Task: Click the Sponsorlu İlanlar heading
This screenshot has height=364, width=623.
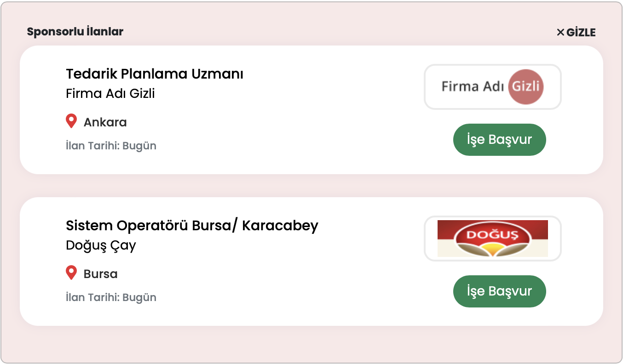Action: click(x=75, y=32)
